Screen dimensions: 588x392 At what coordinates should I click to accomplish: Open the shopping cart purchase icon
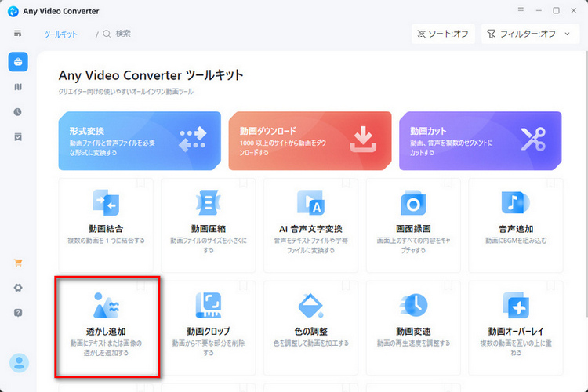[x=18, y=263]
